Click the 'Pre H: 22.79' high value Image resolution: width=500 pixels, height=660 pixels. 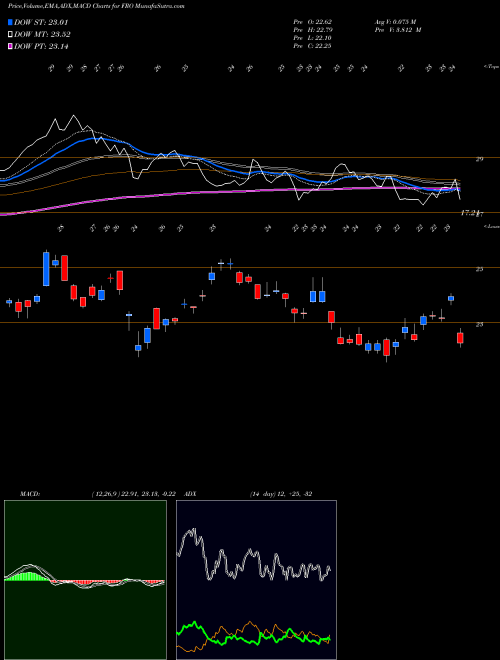(313, 30)
